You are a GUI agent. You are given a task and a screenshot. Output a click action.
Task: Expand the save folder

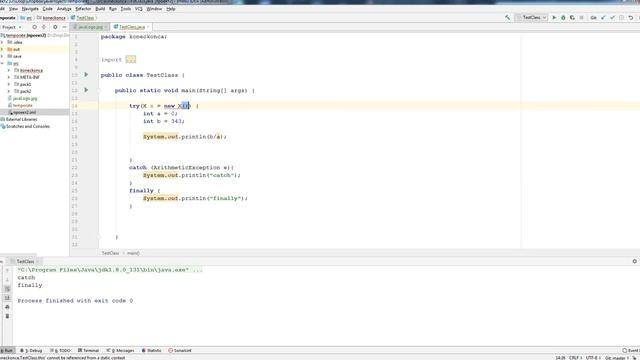pyautogui.click(x=2, y=56)
